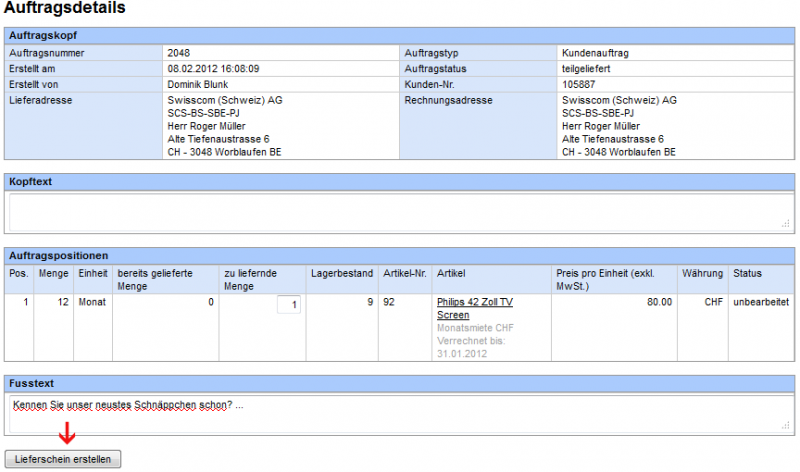Image resolution: width=800 pixels, height=472 pixels.
Task: Click the Erstellt von label
Action: pos(33,85)
